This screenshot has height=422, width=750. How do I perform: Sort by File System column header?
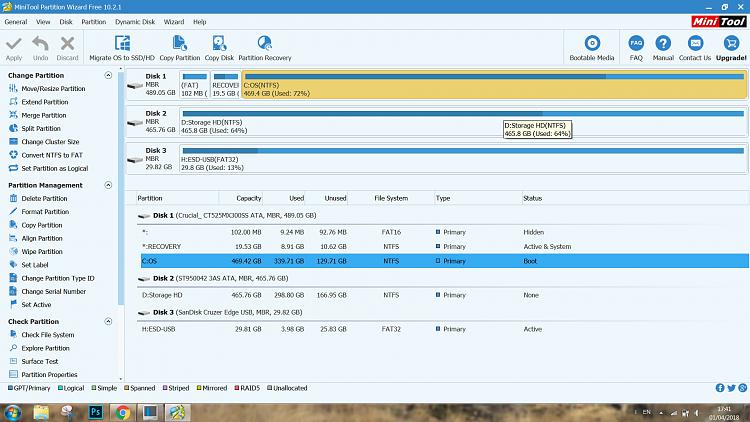pos(391,198)
